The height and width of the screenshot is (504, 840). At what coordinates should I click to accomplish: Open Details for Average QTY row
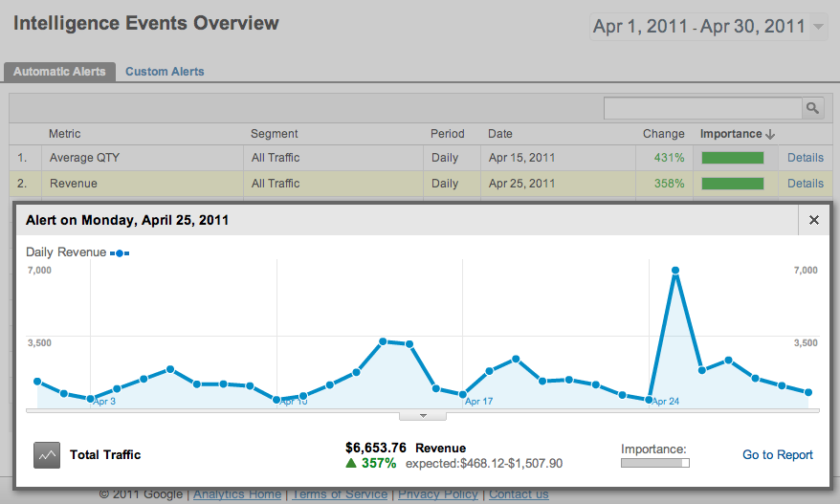pos(806,158)
